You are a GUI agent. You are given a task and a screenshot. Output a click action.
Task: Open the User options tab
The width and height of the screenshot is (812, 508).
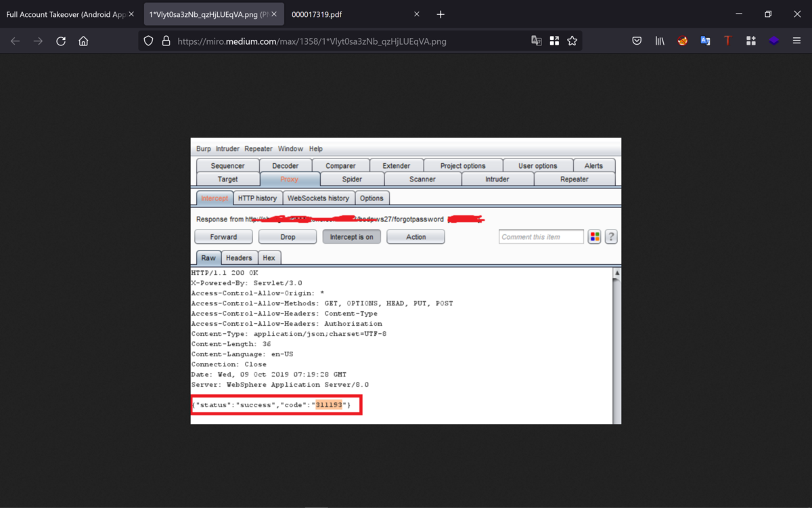point(538,166)
